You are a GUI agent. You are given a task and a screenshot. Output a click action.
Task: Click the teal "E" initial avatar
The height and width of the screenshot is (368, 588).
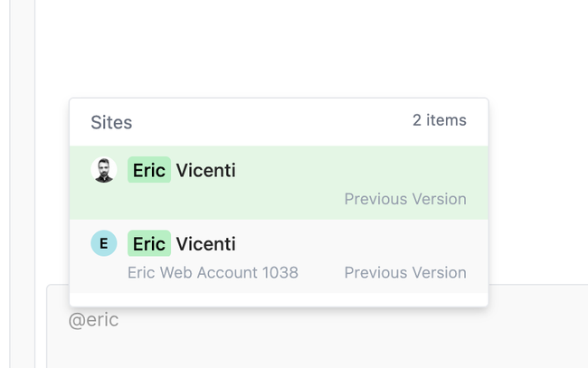point(104,243)
